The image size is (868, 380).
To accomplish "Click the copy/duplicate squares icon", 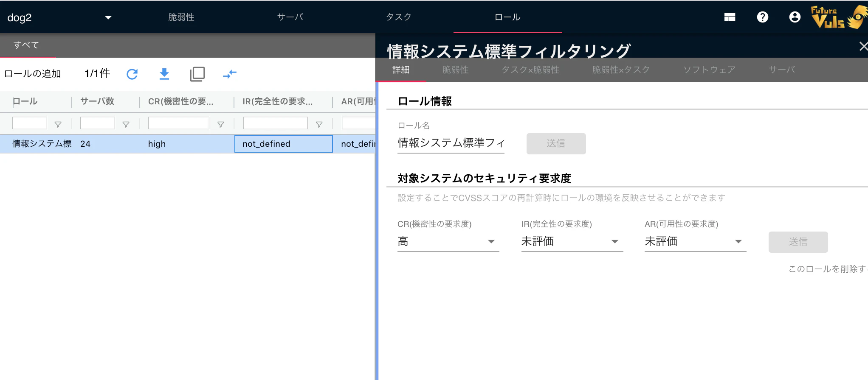I will click(197, 74).
